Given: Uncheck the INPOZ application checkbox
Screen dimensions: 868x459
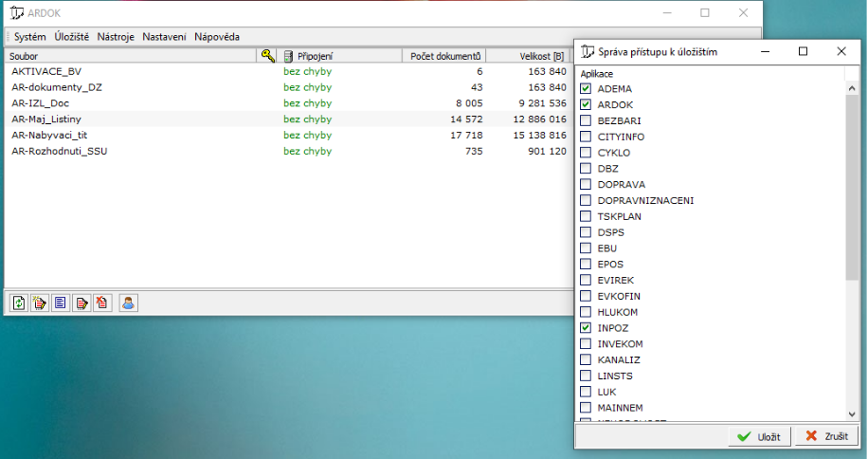Looking at the screenshot, I should click(x=586, y=327).
